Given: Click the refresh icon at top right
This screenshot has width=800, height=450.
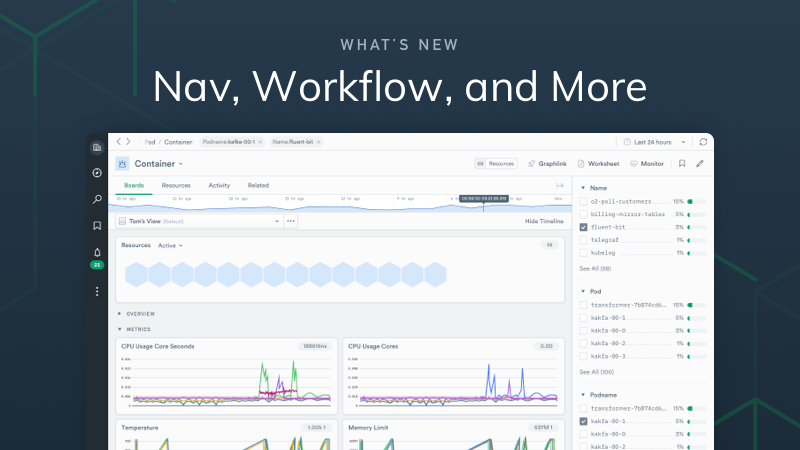Looking at the screenshot, I should click(x=703, y=142).
